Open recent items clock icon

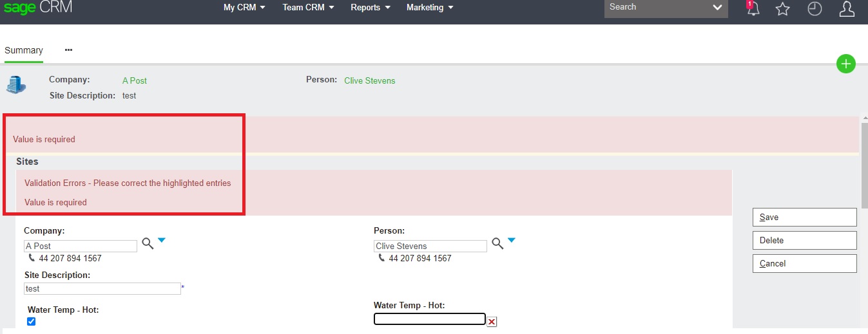pos(815,8)
